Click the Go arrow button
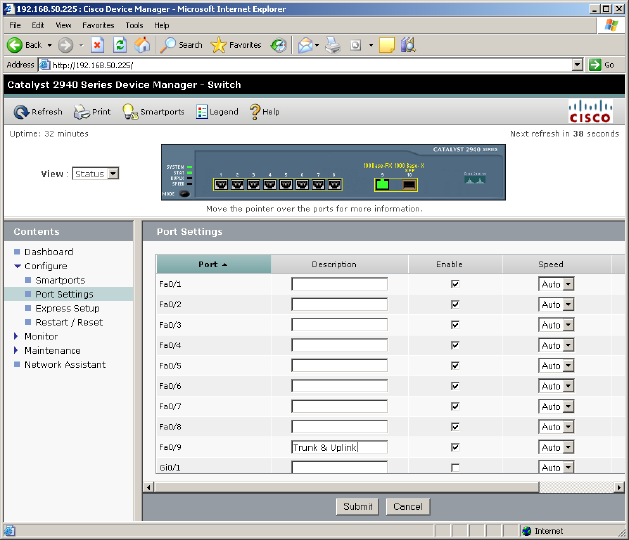Viewport: 629px width, 540px height. [x=595, y=65]
